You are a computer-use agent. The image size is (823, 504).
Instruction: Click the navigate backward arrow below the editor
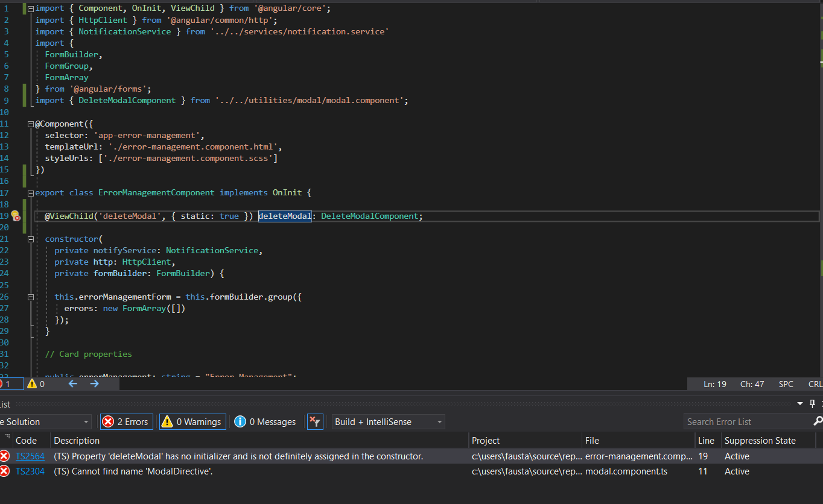(x=73, y=383)
